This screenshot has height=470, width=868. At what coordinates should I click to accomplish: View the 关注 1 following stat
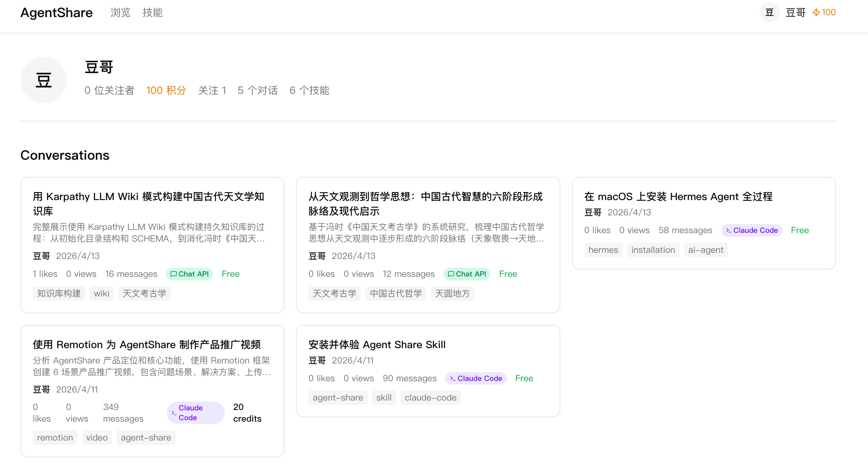click(212, 90)
